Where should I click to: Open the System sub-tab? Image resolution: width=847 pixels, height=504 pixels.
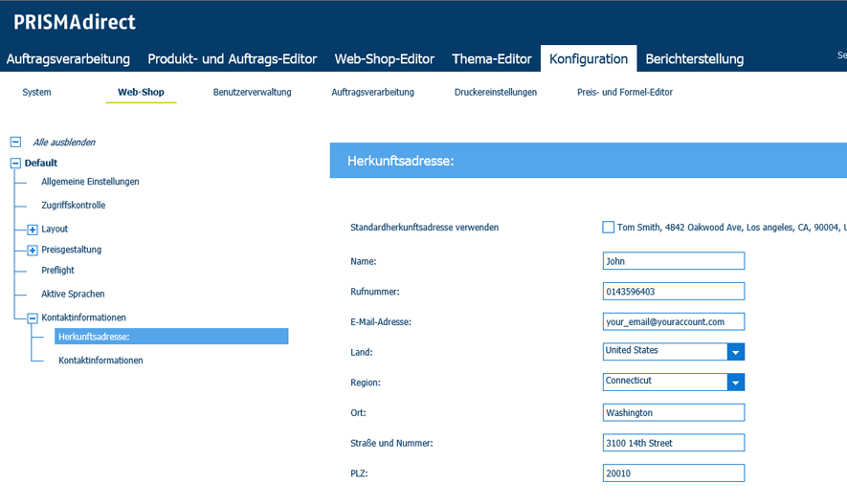[36, 92]
